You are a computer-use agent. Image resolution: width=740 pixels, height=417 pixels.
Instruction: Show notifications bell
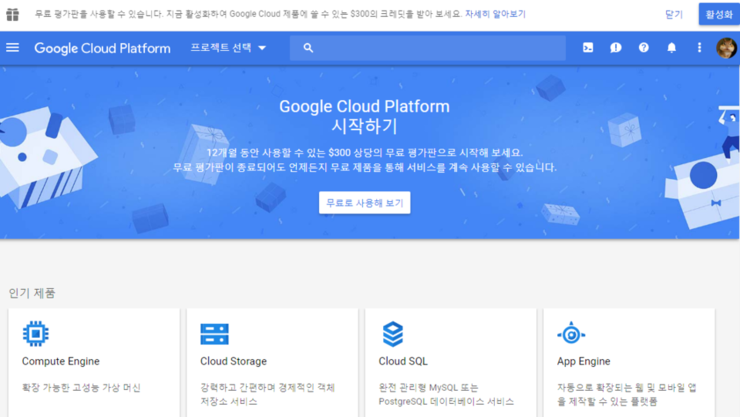coord(672,48)
